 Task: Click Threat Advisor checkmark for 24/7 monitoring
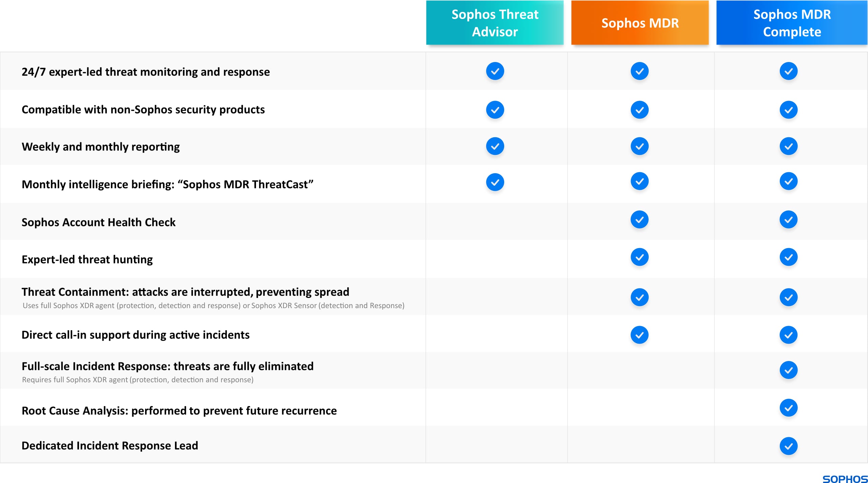tap(495, 71)
